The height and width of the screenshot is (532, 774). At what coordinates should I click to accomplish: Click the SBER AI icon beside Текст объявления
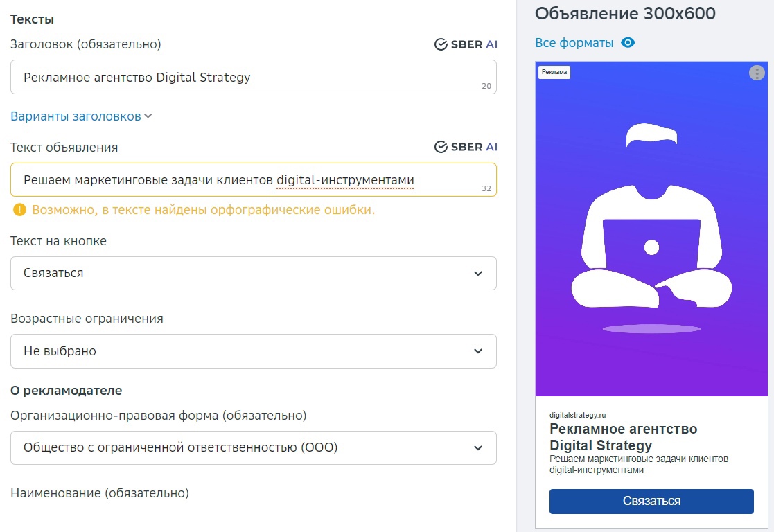pos(466,147)
